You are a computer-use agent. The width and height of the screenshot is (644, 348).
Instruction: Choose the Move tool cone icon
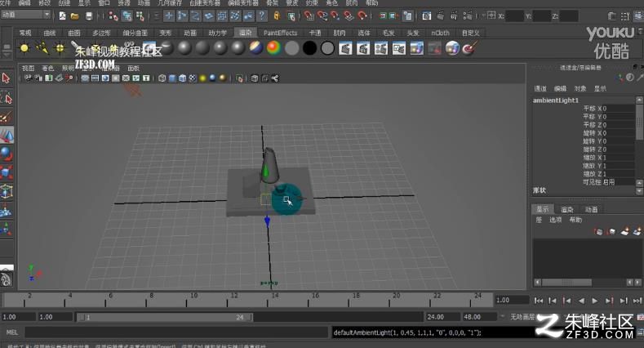pos(7,135)
